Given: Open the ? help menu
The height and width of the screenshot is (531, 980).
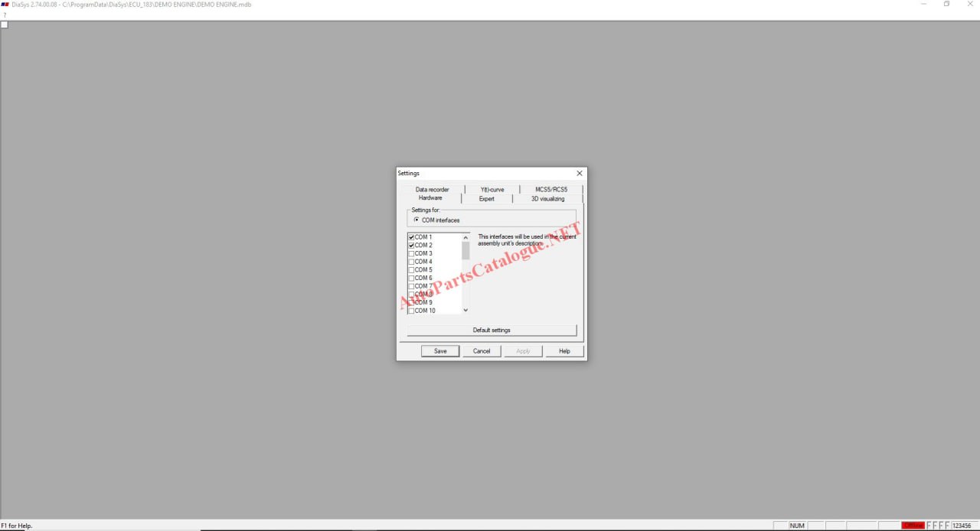Looking at the screenshot, I should tap(5, 15).
